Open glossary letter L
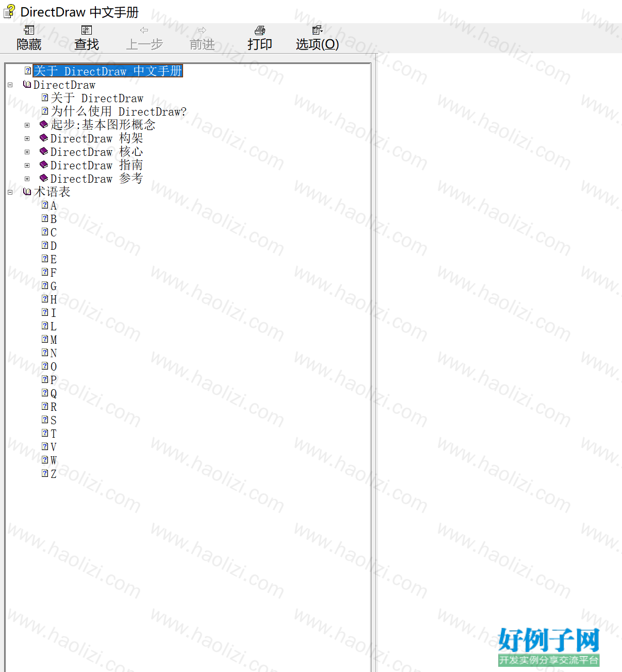 [x=54, y=326]
